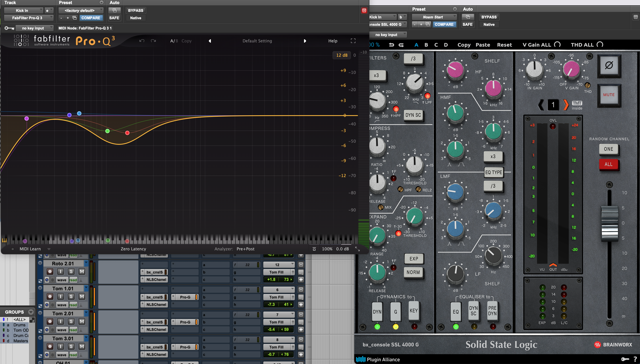Click Paste in bx_console toolbar

coord(483,45)
